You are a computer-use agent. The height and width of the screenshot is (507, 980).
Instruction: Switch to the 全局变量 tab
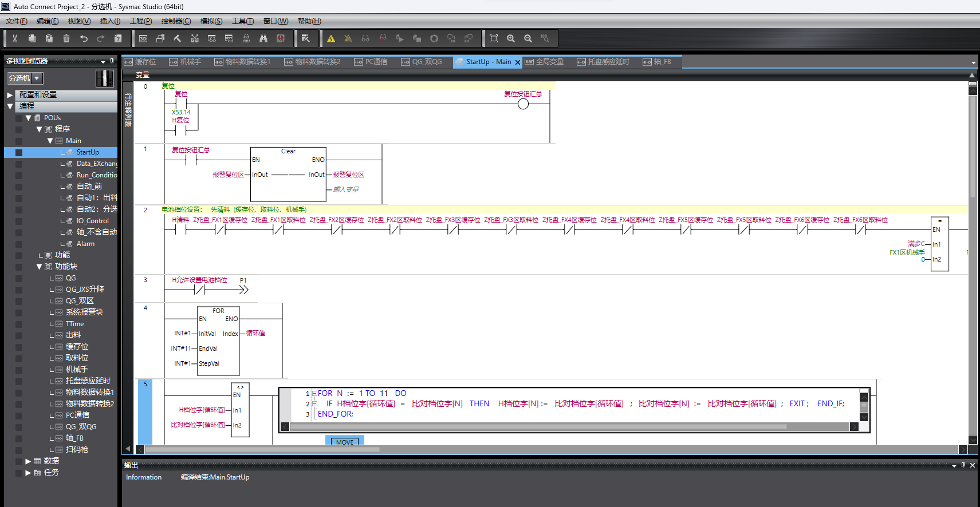pyautogui.click(x=545, y=62)
